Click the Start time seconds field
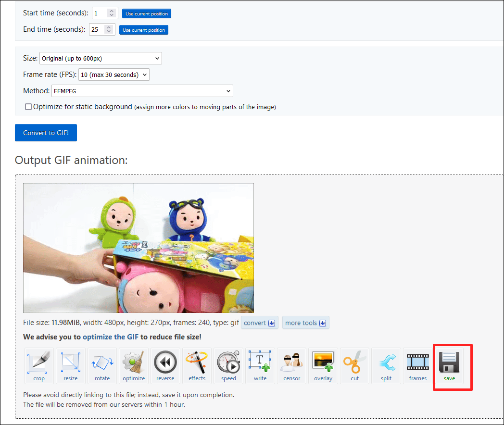This screenshot has width=504, height=425. coord(105,13)
